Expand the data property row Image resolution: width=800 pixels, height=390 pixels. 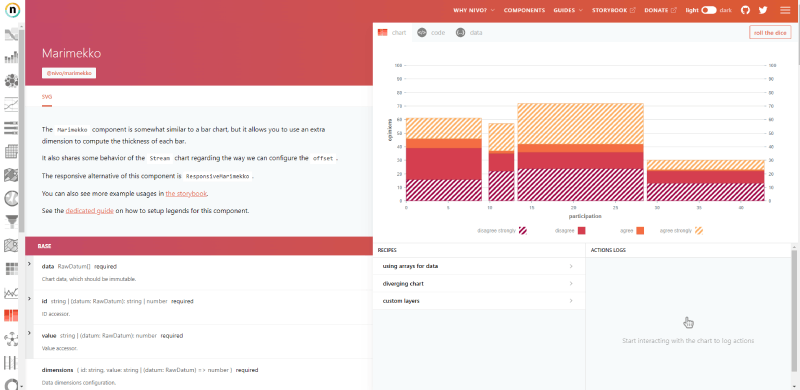coord(199,273)
